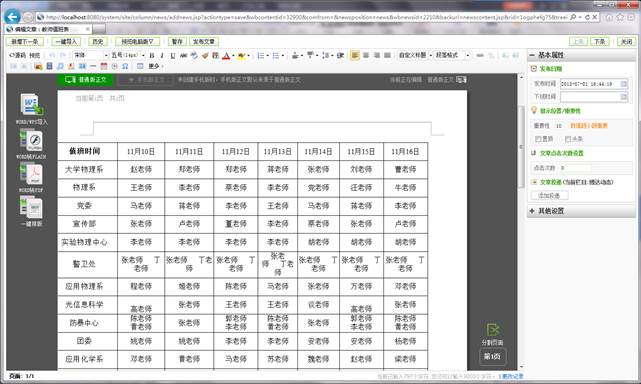Image resolution: width=641 pixels, height=384 pixels.
Task: Switch to the 普通新正文 tab
Action: 85,80
